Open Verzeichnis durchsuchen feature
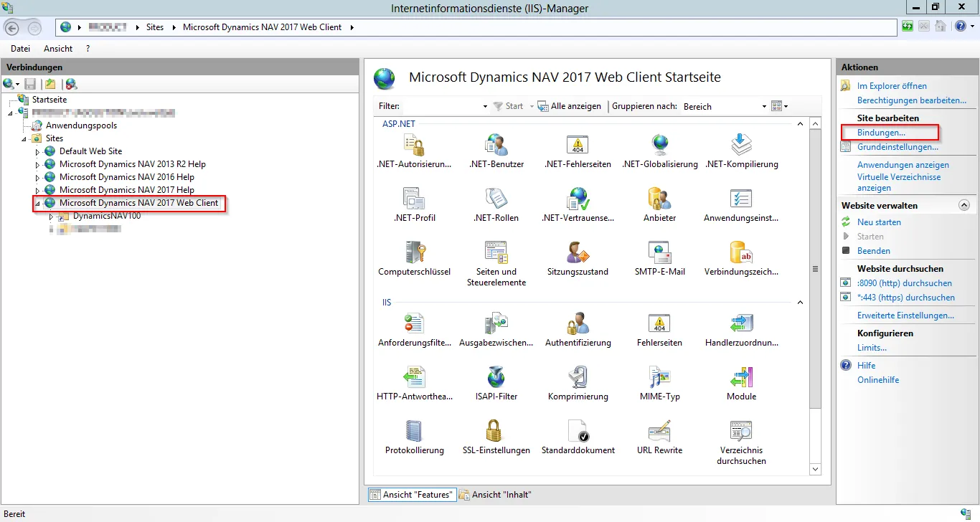This screenshot has width=980, height=522. coord(741,442)
